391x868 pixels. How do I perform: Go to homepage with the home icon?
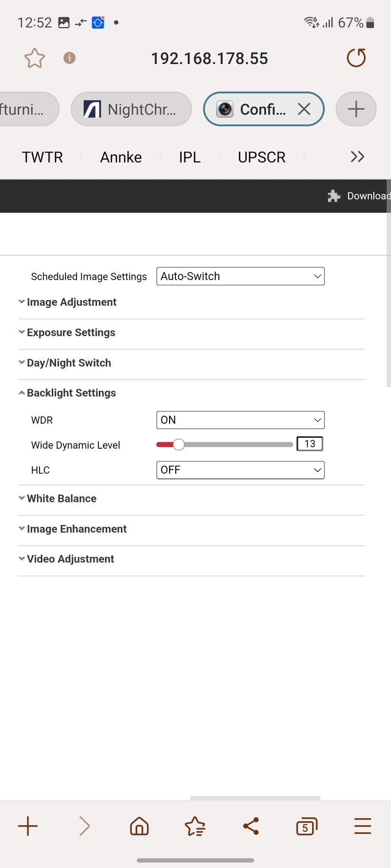(139, 826)
